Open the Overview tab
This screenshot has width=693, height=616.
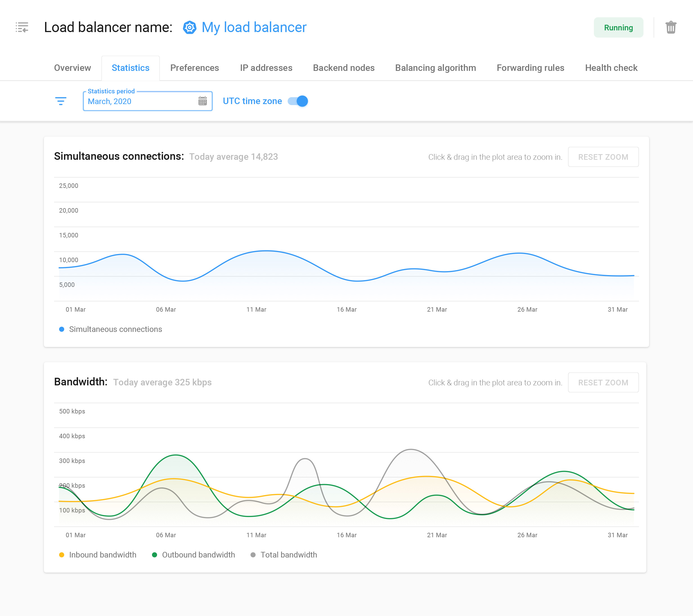[73, 68]
